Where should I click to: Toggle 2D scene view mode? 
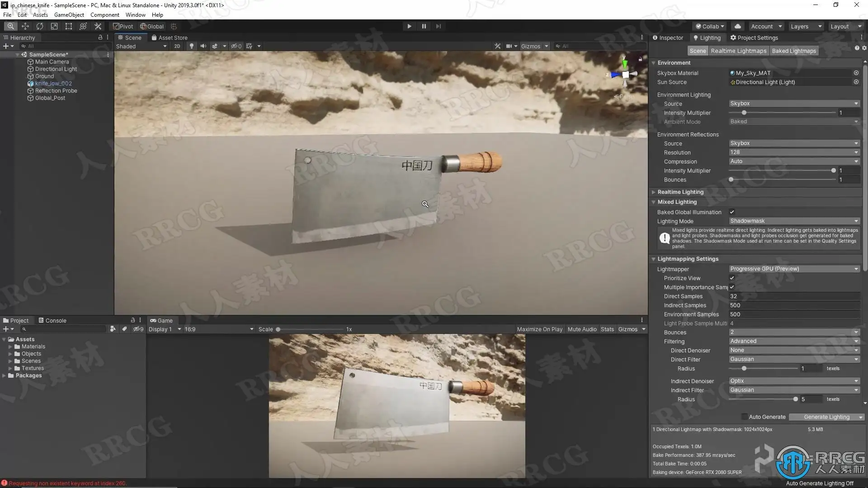click(177, 46)
